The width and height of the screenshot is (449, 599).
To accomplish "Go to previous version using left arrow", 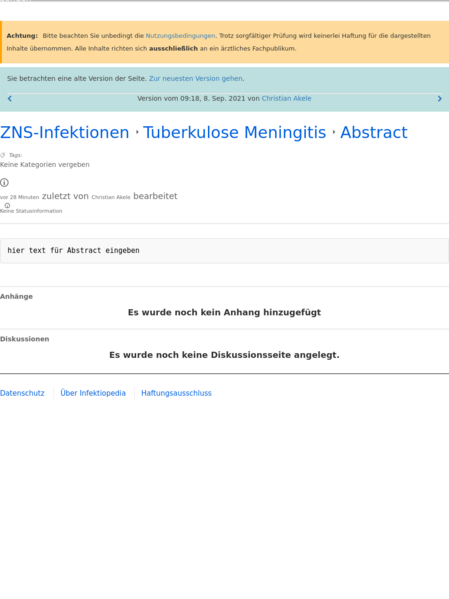I will coord(10,99).
